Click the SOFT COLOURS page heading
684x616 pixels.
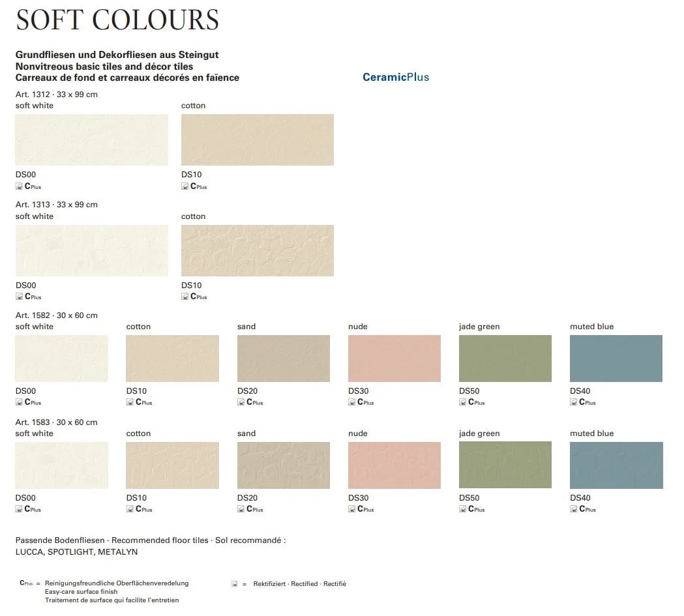click(x=117, y=20)
